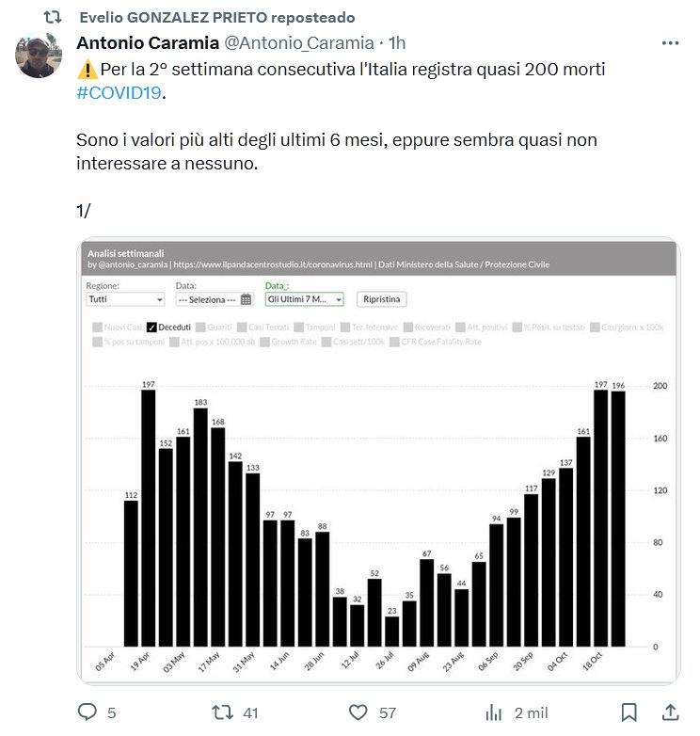Click the reply comment icon
Viewport: 700px width, 736px height.
pyautogui.click(x=87, y=712)
